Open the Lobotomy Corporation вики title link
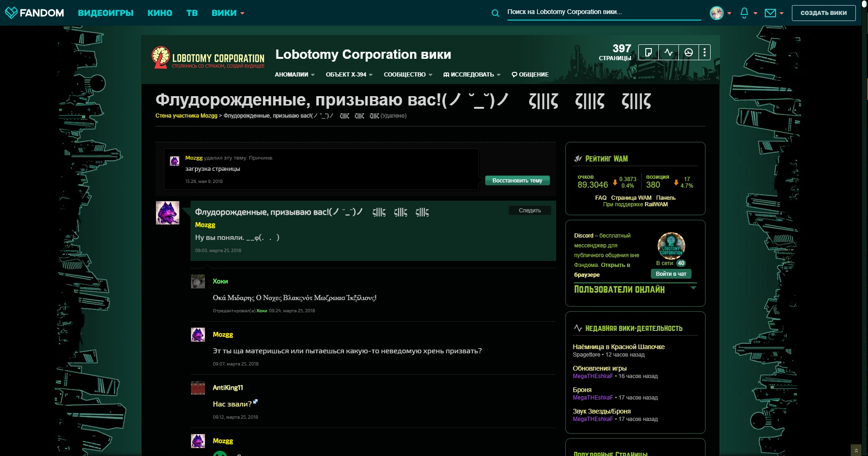Viewport: 868px width, 456px height. click(363, 55)
